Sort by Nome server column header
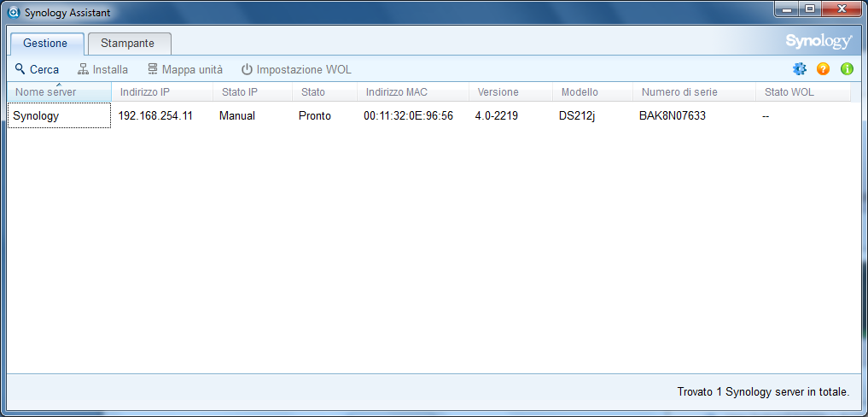Screen dimensions: 868x417 click(x=58, y=92)
